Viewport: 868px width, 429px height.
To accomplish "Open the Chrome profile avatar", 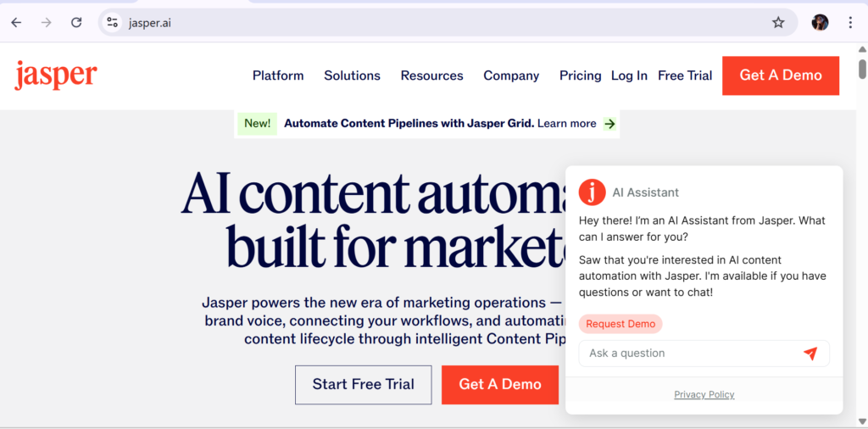I will click(x=820, y=23).
